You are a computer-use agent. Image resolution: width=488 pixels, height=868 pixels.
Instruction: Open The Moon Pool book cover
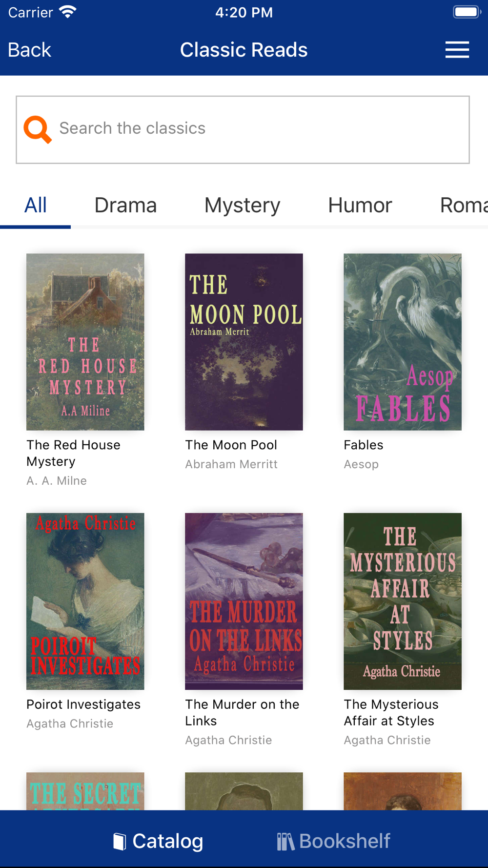(x=244, y=342)
